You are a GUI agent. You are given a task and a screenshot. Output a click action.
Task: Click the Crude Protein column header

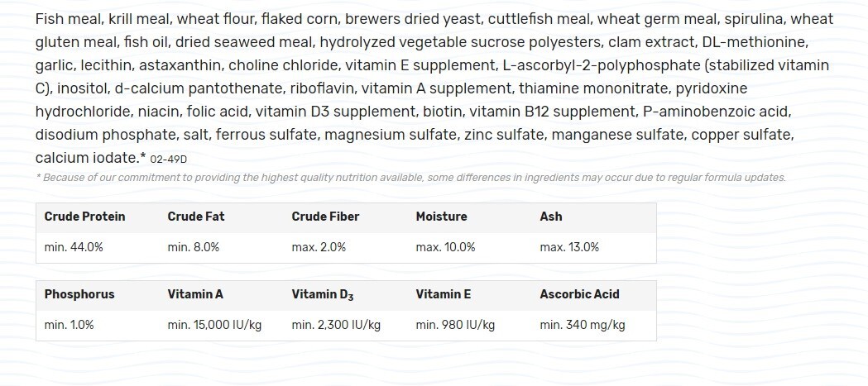coord(84,217)
